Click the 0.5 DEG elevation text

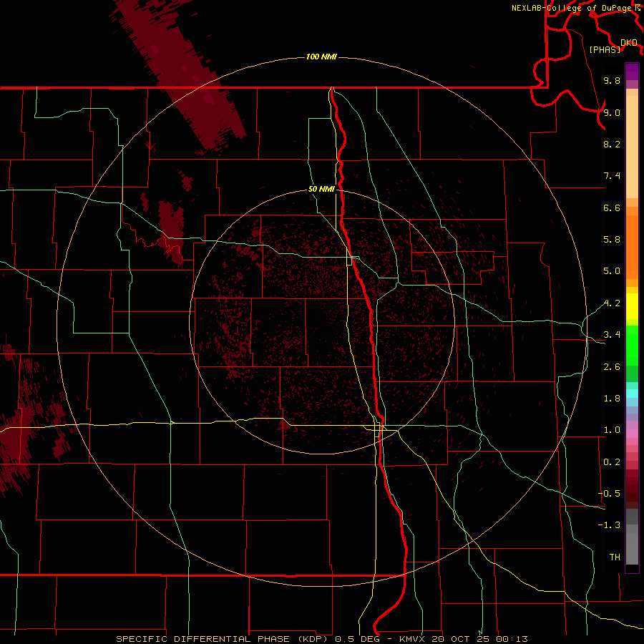359,639
